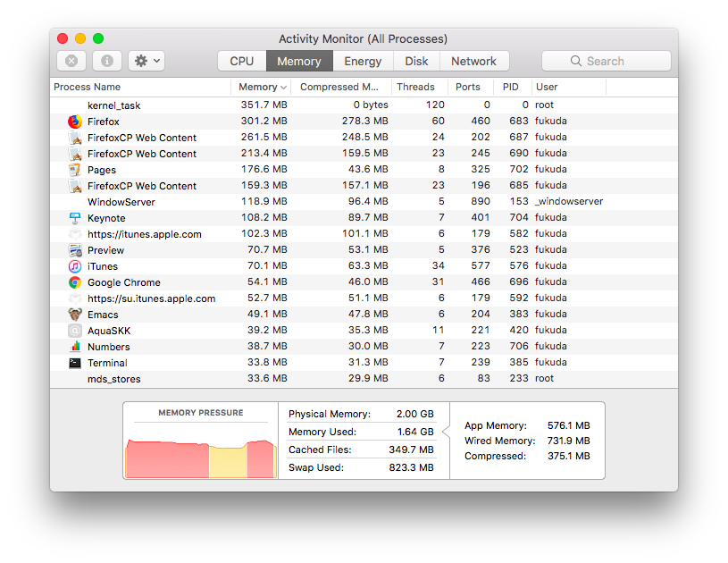The width and height of the screenshot is (728, 563).
Task: Click the Preview app icon
Action: [x=75, y=250]
